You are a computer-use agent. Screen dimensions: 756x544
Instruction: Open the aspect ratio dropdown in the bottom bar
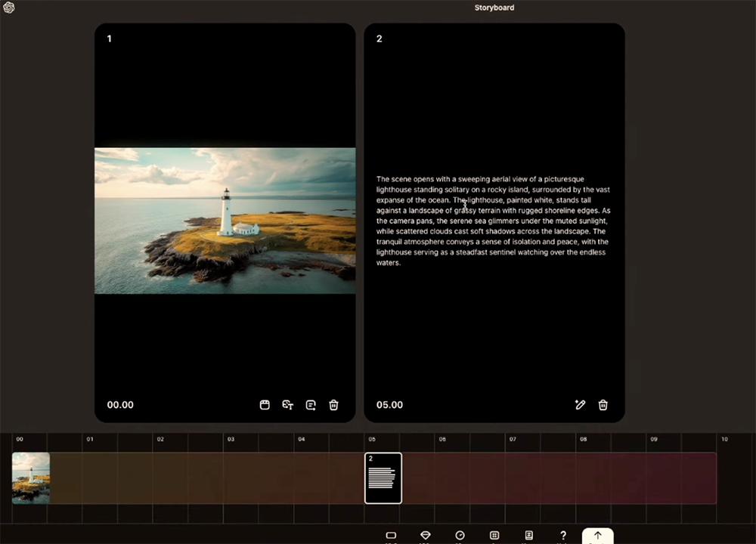click(391, 535)
